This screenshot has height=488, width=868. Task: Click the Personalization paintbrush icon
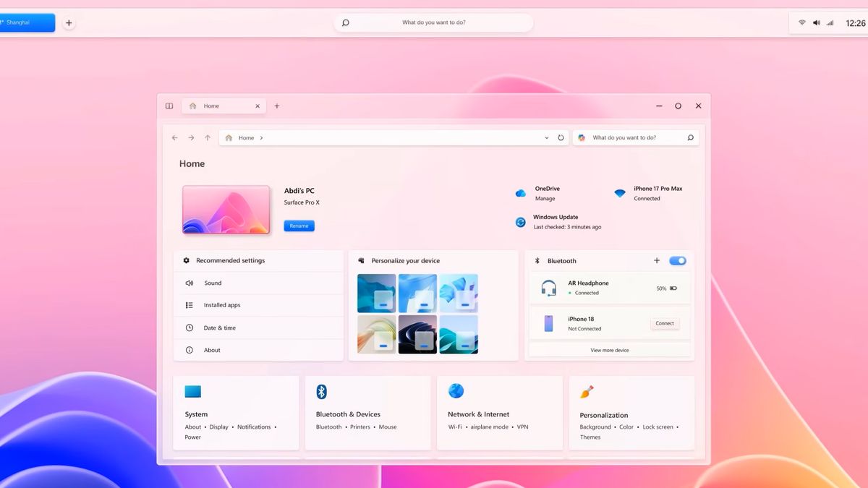coord(587,392)
